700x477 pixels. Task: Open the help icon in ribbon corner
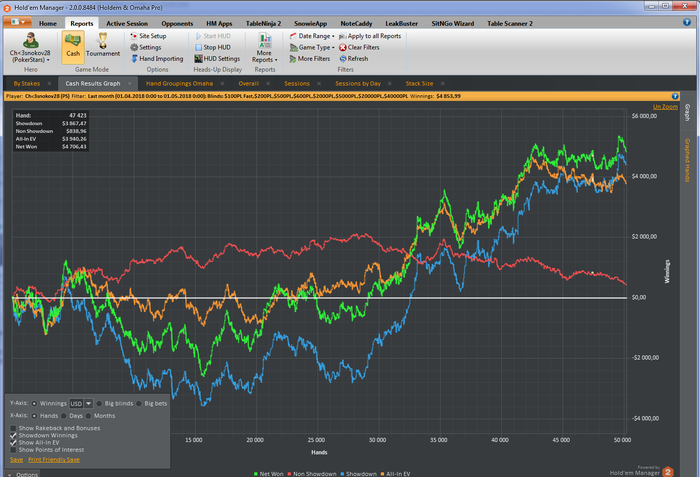[687, 22]
